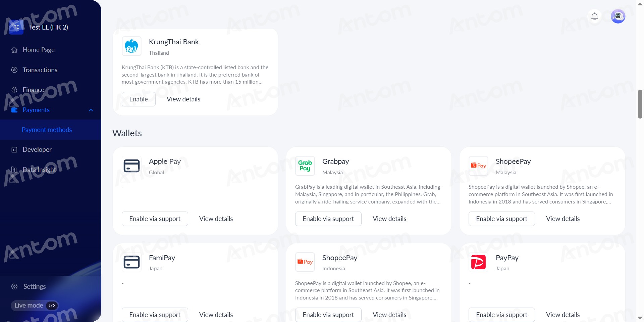Click the KrungThai Bank logo
Screen dimensions: 644x322
pos(131,46)
